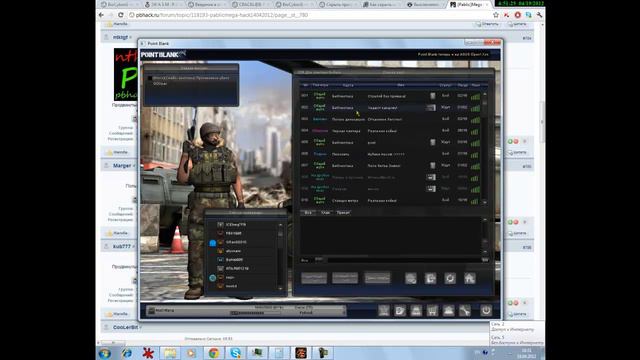Screen dimensions: 640x360
Task: Click the lobby refresh arrows icon
Action: (450, 278)
